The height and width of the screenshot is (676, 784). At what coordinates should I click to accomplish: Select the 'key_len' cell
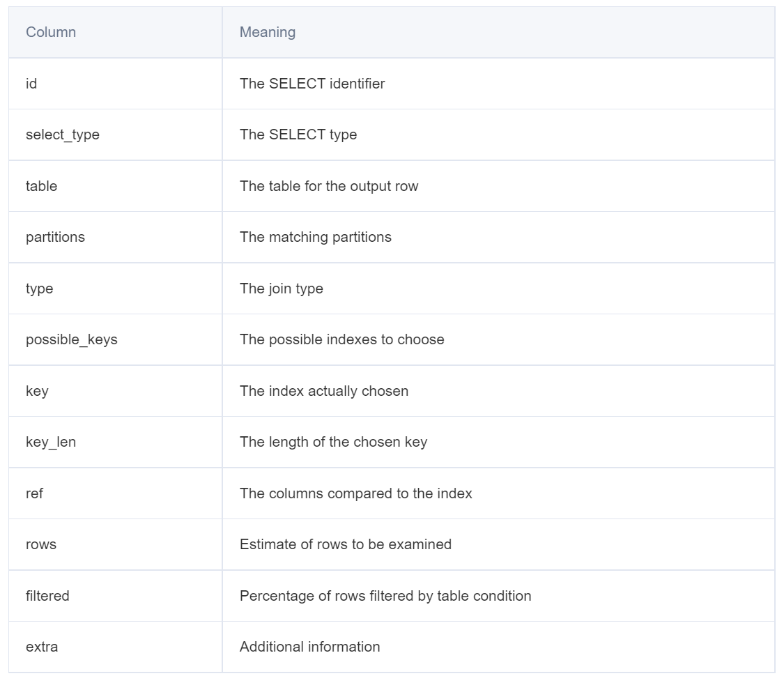[x=116, y=442]
